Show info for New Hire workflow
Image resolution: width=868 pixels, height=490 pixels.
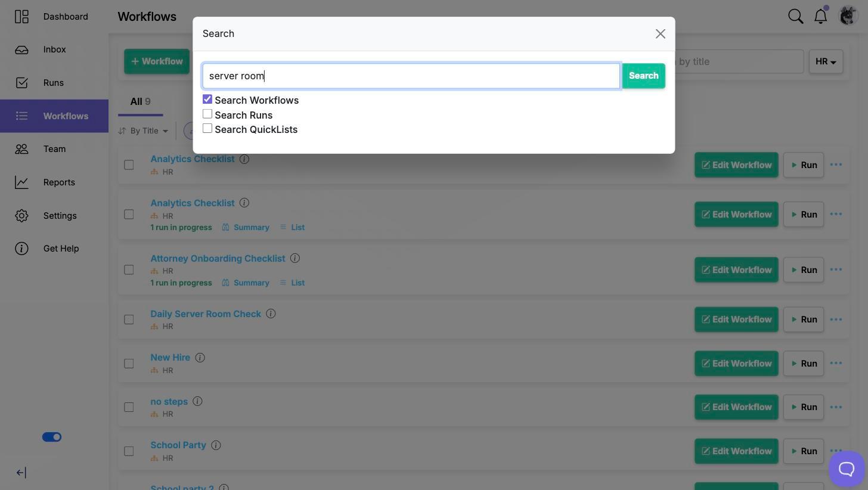point(200,358)
